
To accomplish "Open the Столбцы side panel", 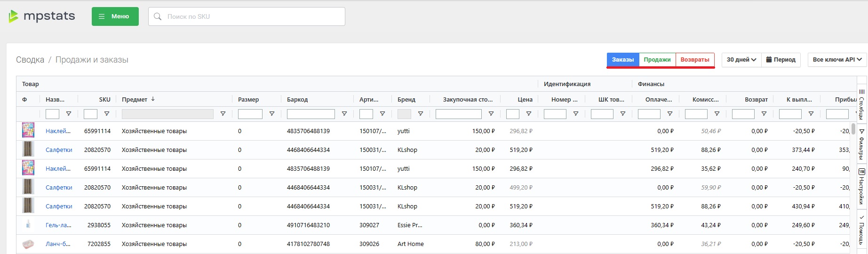I will 862,104.
